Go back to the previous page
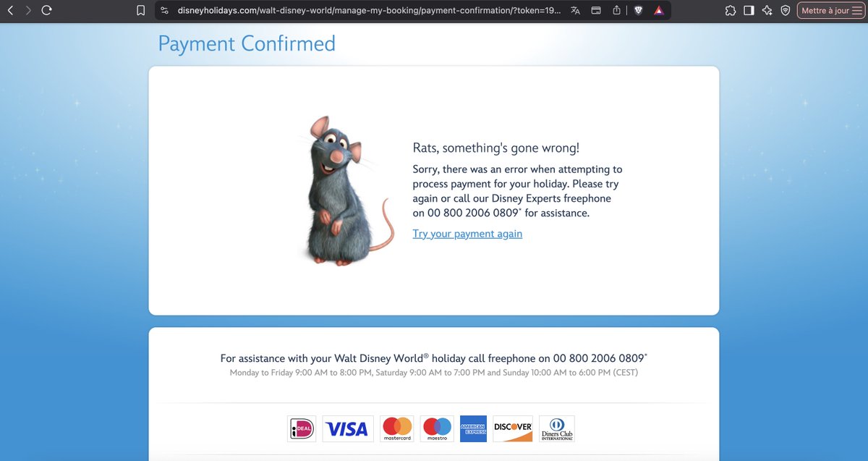The height and width of the screenshot is (461, 868). 10,11
